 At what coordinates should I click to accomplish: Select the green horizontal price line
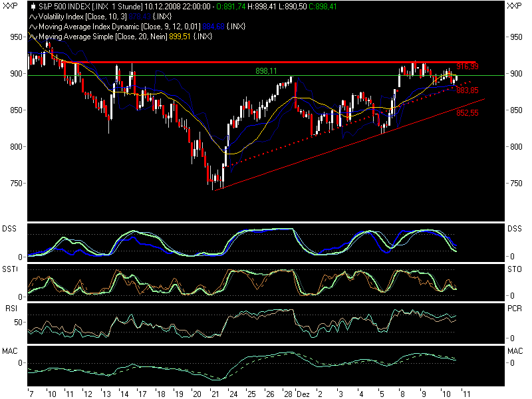[266, 76]
